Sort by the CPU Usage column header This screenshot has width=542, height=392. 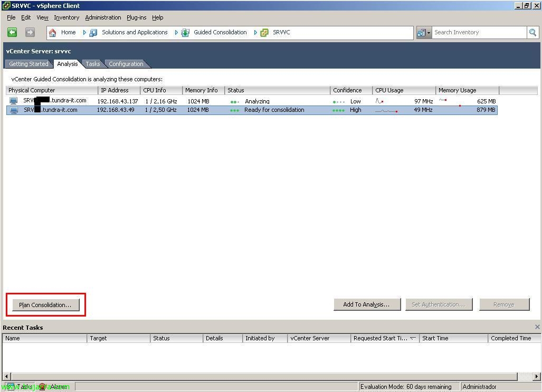[x=404, y=90]
